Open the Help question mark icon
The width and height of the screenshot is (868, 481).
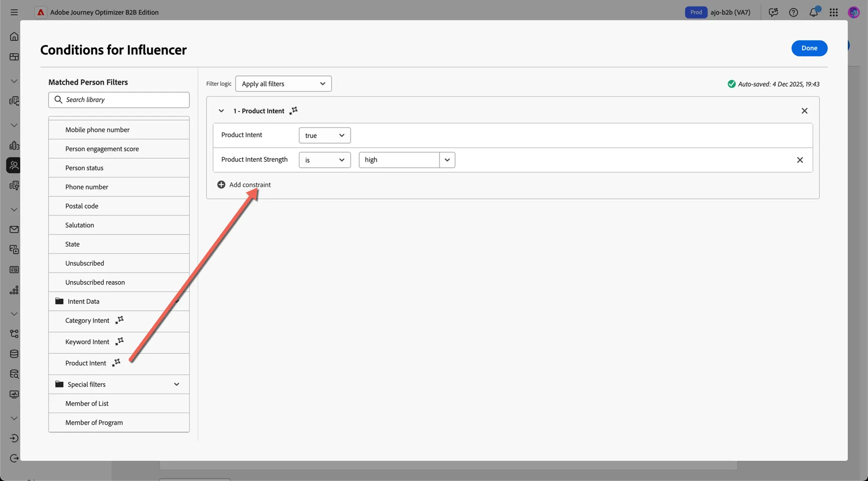(794, 12)
